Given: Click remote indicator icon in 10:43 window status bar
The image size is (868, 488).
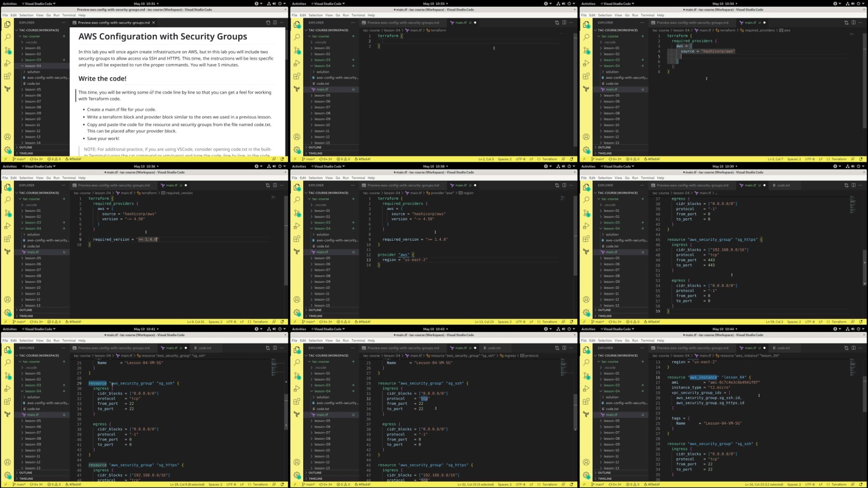Looking at the screenshot, I should point(295,484).
